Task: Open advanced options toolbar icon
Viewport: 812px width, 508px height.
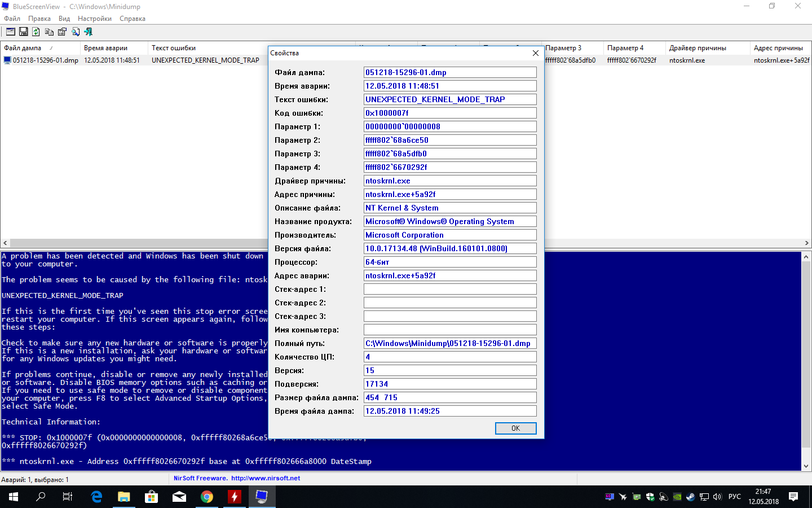Action: coord(10,32)
